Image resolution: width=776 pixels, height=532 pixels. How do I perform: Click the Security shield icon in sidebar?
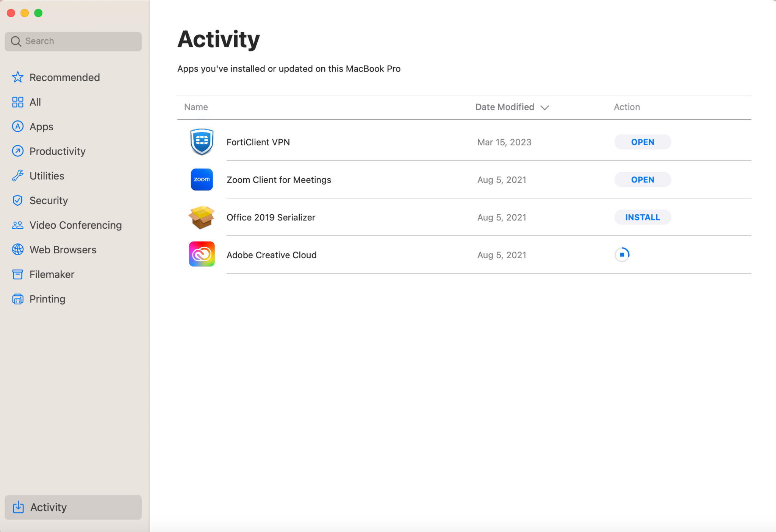pos(17,200)
